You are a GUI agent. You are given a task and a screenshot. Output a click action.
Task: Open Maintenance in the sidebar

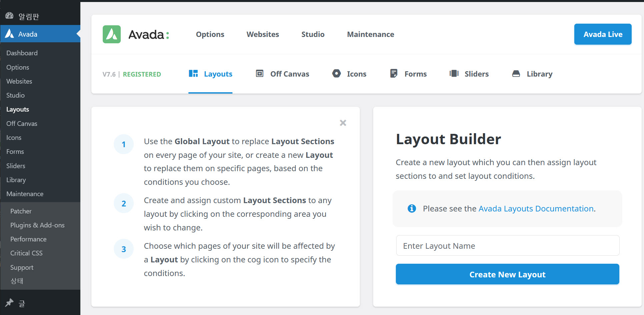(x=25, y=194)
